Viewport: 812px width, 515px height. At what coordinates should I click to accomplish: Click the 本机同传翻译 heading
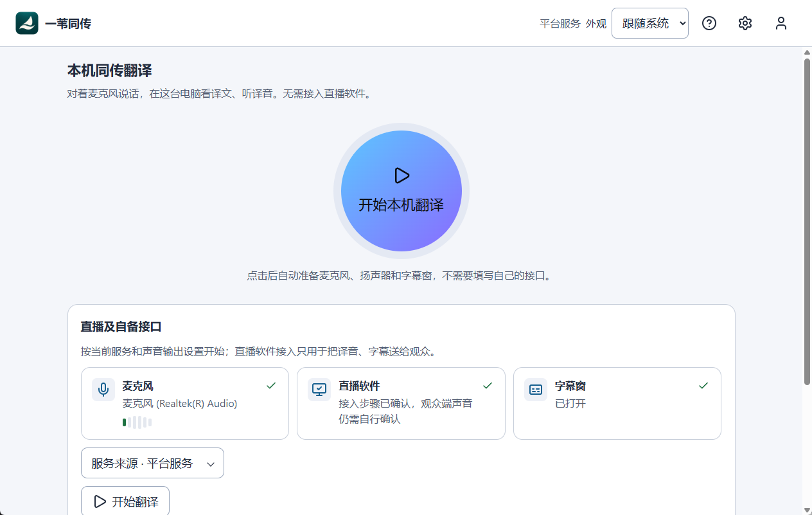110,71
